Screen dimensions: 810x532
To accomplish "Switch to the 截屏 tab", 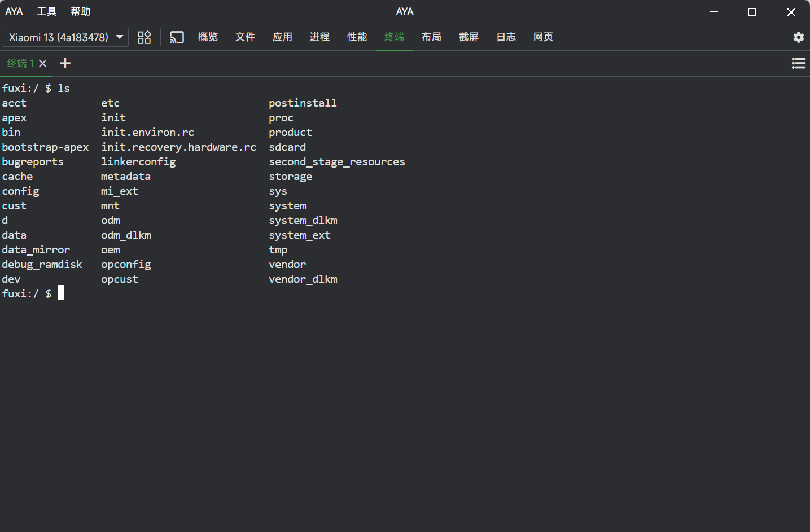I will click(x=469, y=37).
